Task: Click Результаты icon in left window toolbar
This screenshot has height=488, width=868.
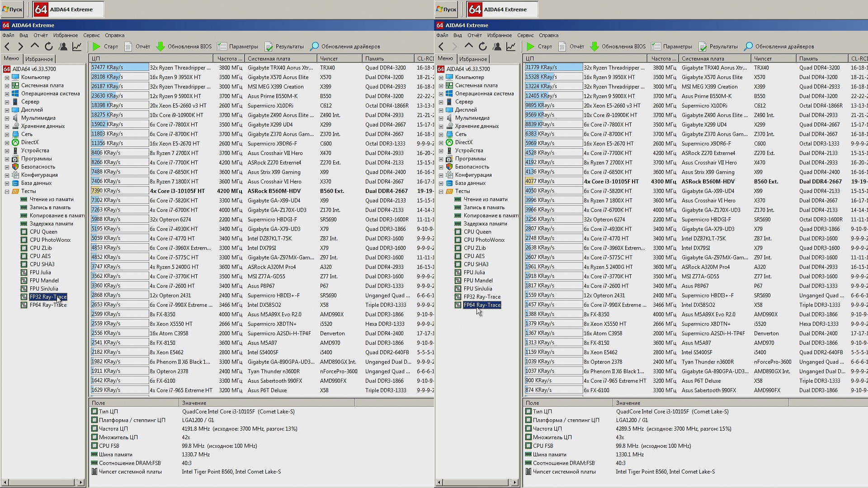Action: [x=269, y=47]
